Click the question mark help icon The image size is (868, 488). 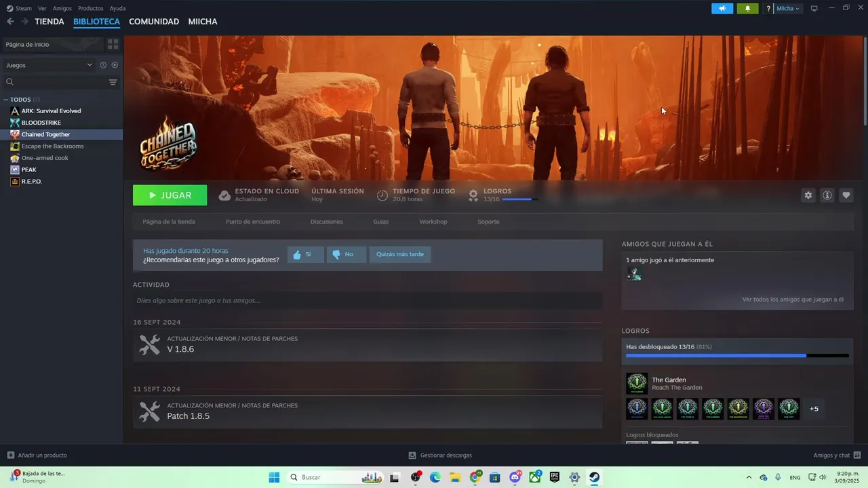point(768,8)
